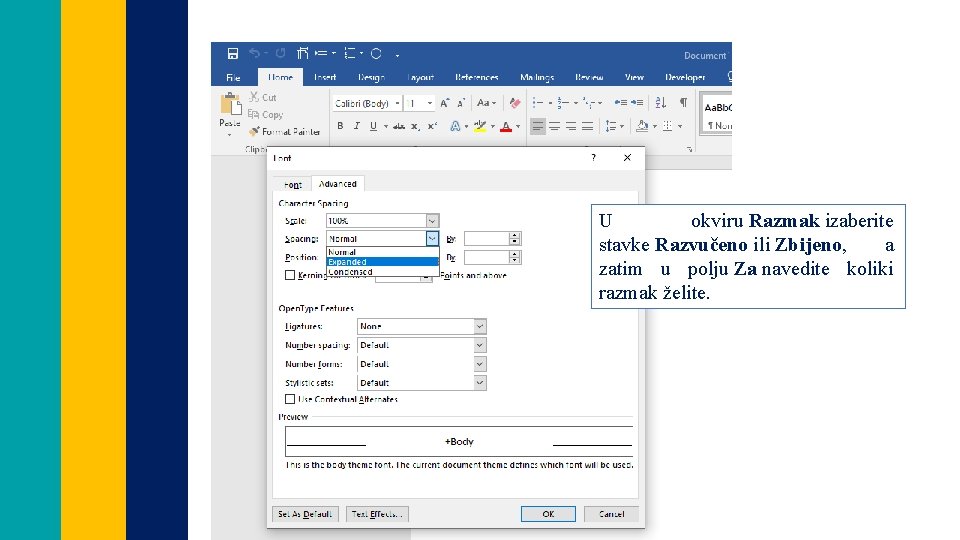The width and height of the screenshot is (960, 540).
Task: Click the text highlight color marker
Action: pyautogui.click(x=480, y=126)
